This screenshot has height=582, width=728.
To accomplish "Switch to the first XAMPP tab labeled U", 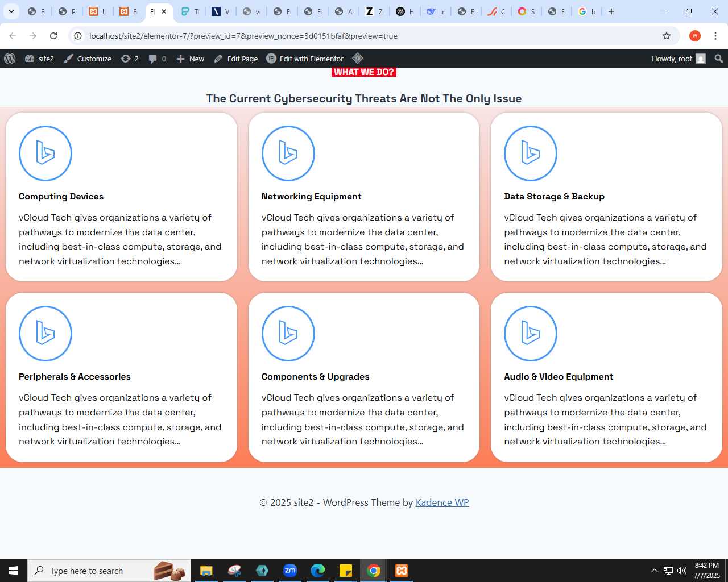I will coord(98,11).
